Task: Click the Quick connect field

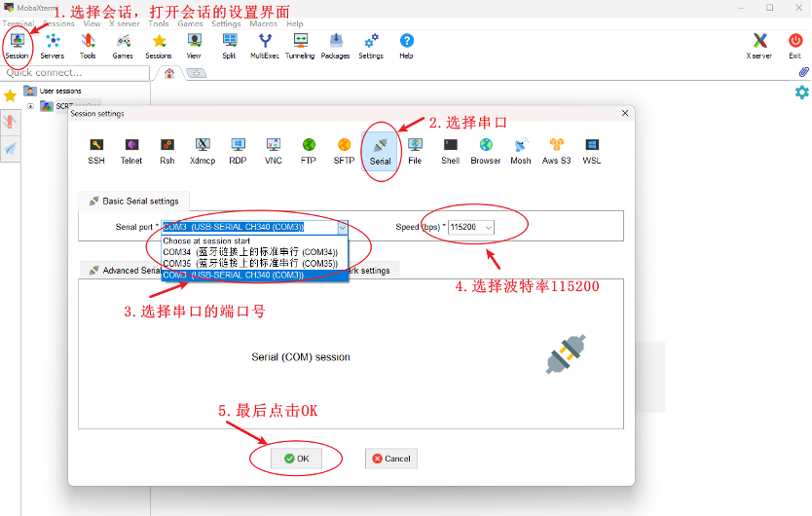Action: tap(76, 73)
